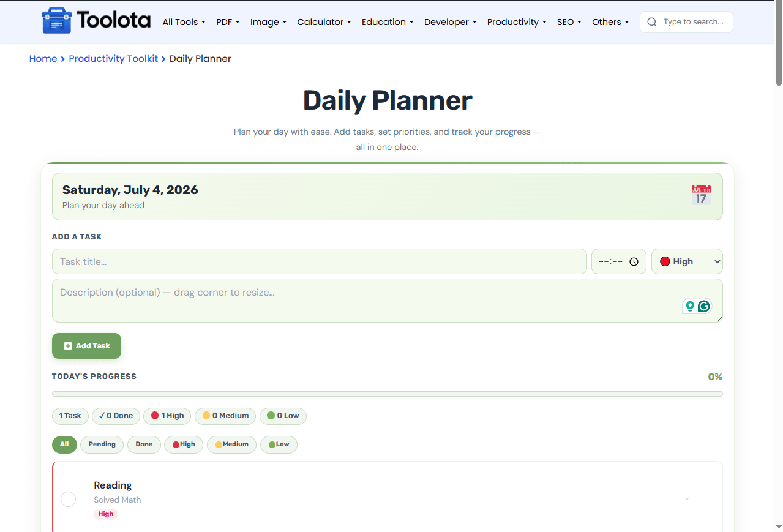Click the red High tag under Reading
This screenshot has width=783, height=532.
tap(106, 514)
